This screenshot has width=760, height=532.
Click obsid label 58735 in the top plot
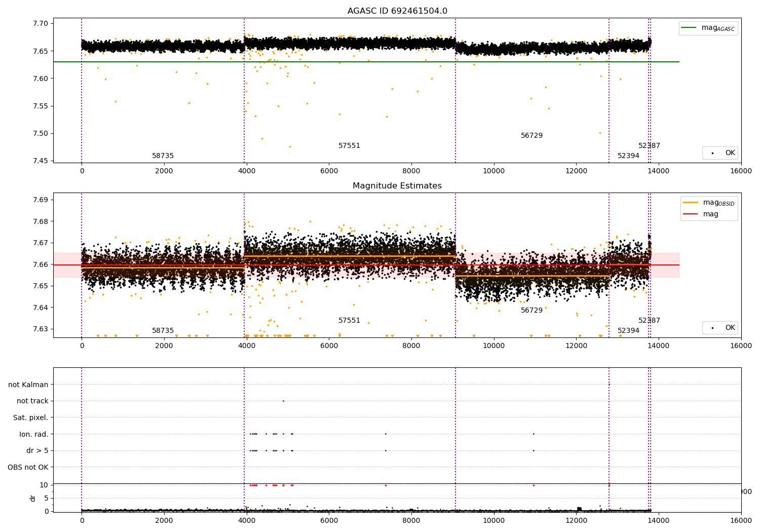click(163, 156)
